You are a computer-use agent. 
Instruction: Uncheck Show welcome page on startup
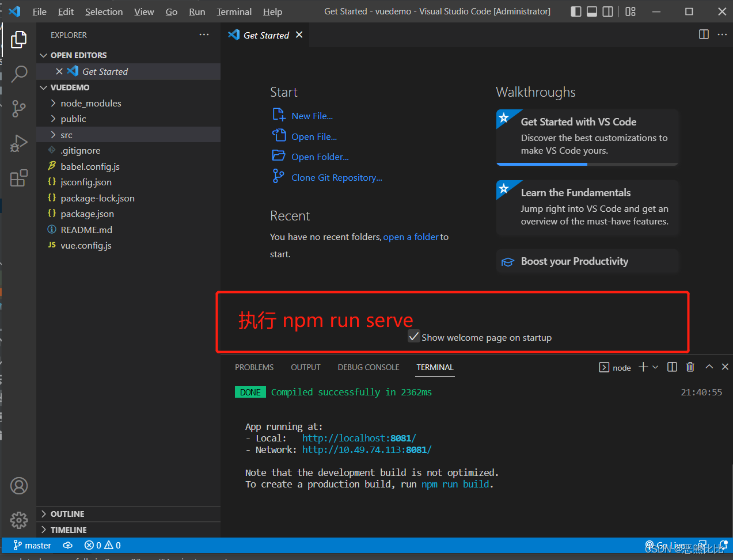[x=414, y=337]
